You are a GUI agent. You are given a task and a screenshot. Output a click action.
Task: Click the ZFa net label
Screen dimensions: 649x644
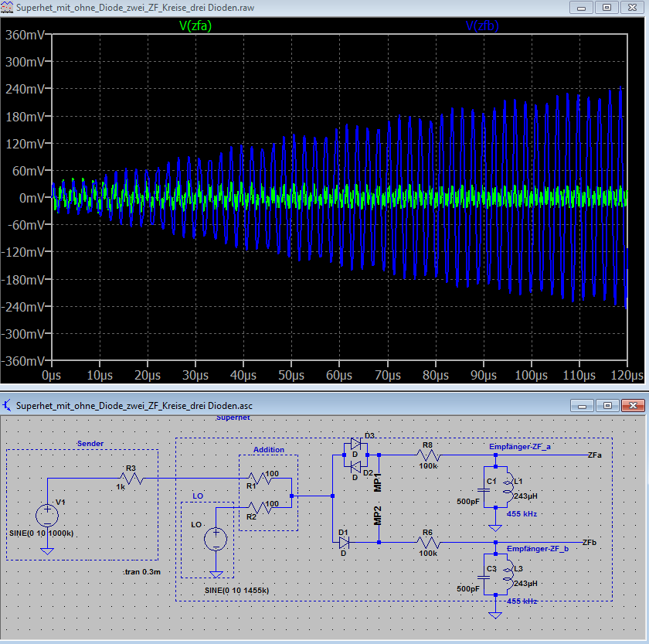[595, 455]
